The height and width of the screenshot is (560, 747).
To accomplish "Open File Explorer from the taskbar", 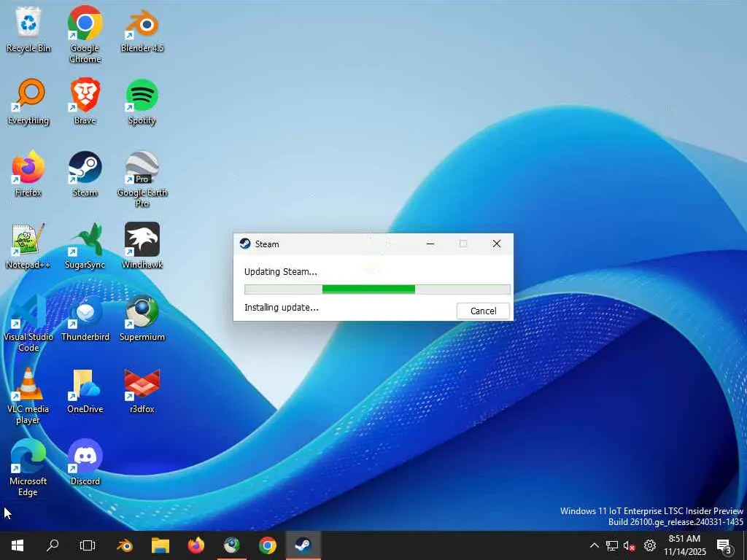I will 160,545.
